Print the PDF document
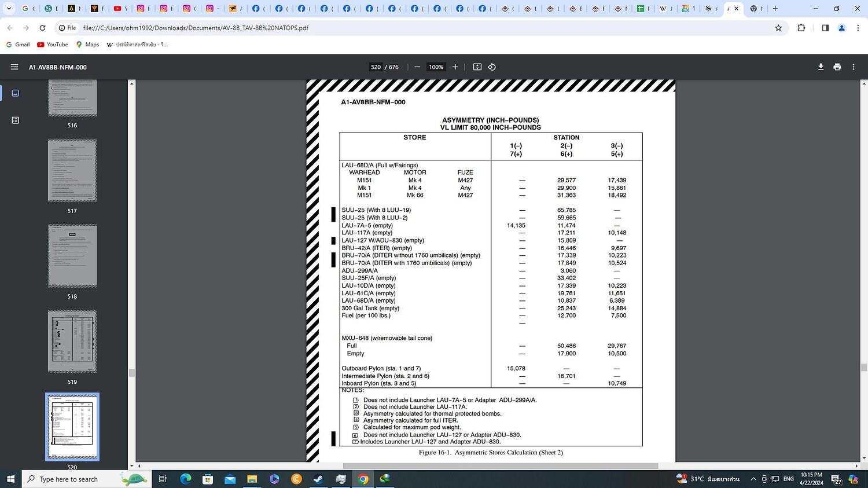The height and width of the screenshot is (488, 868). point(837,67)
